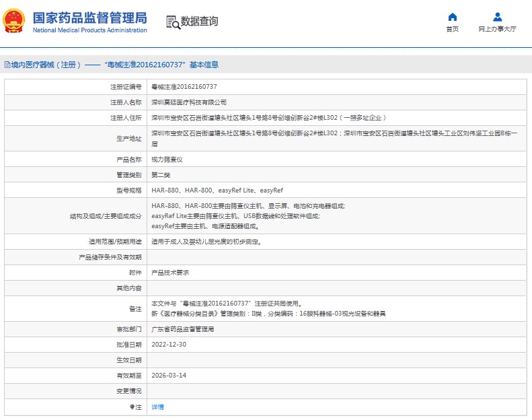Viewport: 532px width, 420px height.
Task: Click 国家药品监督管理局 title text
Action: pos(90,18)
